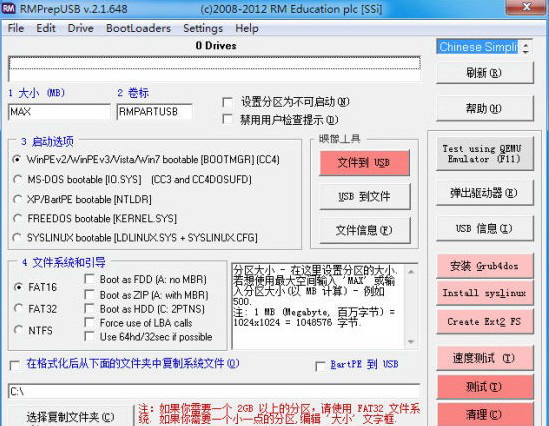The height and width of the screenshot is (426, 549).
Task: Open the Settings menu
Action: (203, 28)
